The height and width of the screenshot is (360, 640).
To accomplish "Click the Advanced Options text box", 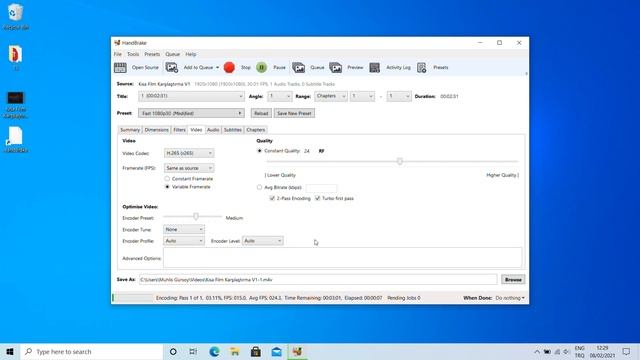I will [x=342, y=258].
